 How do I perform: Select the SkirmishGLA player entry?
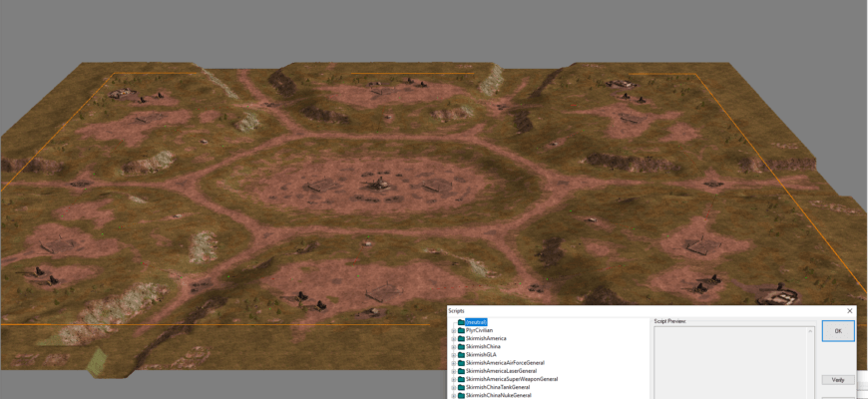click(x=481, y=354)
